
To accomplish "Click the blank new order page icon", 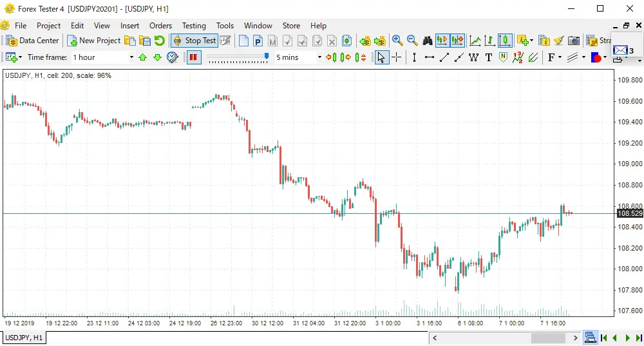I will pyautogui.click(x=243, y=41).
